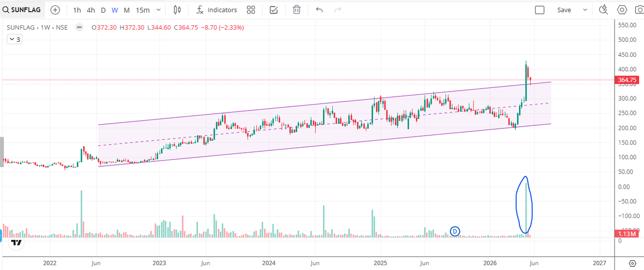The height and width of the screenshot is (270, 644).
Task: Click the 2024 time axis label
Action: click(x=269, y=262)
